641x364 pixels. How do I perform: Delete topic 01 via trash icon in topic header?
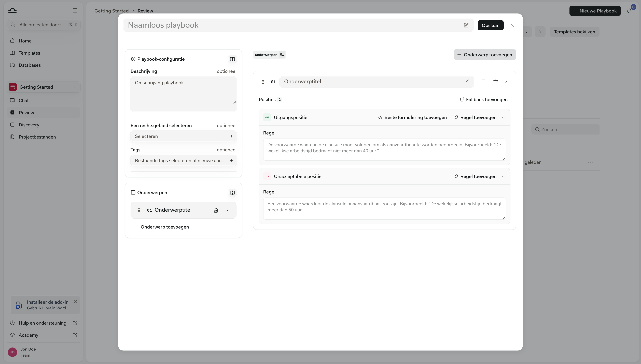pos(495,82)
